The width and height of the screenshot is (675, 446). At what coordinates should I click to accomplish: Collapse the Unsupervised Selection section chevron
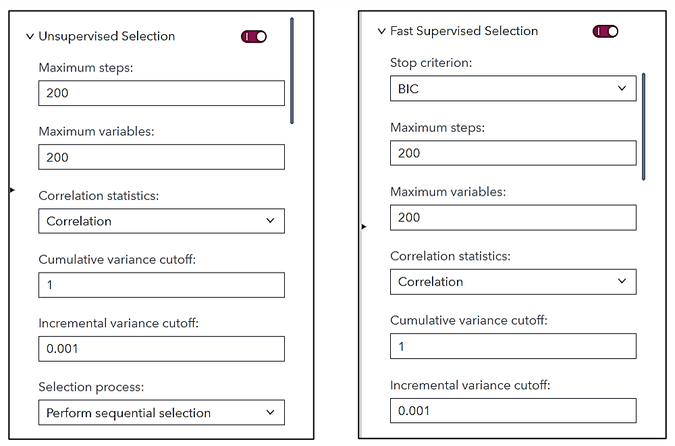pos(29,37)
